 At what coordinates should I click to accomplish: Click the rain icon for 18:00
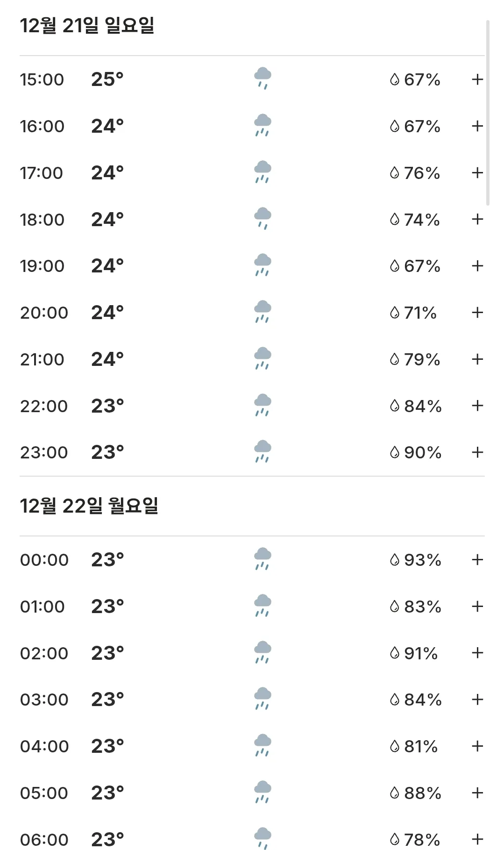(x=263, y=219)
